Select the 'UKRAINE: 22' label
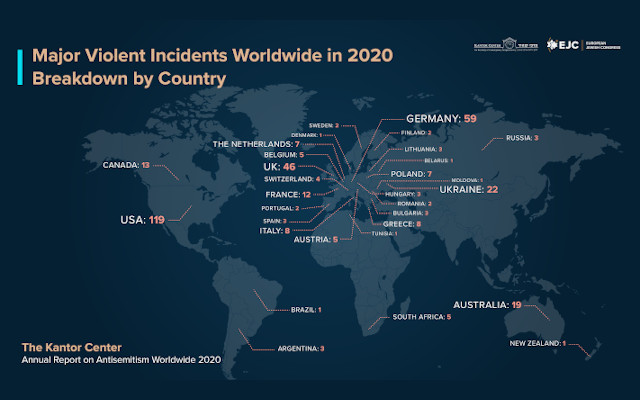This screenshot has width=640, height=400. coord(469,190)
